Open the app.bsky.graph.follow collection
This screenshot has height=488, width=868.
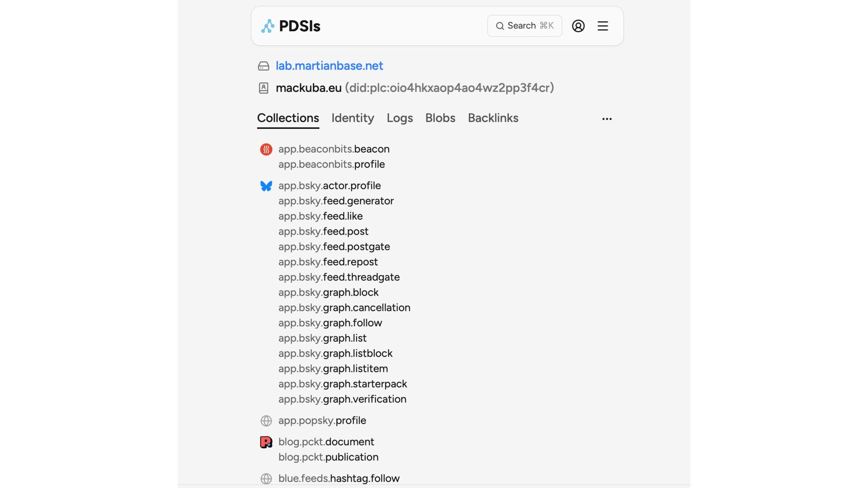(330, 323)
